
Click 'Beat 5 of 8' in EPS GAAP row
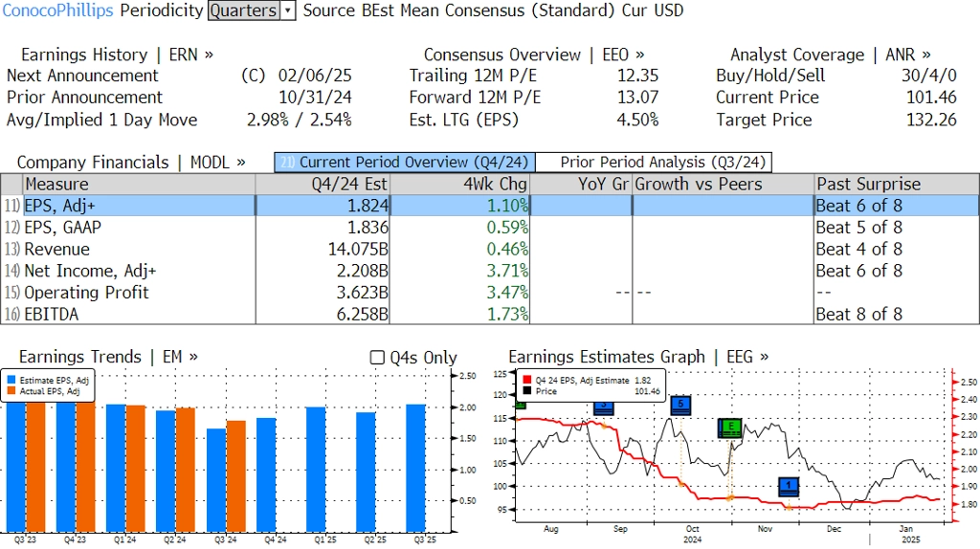(x=858, y=228)
